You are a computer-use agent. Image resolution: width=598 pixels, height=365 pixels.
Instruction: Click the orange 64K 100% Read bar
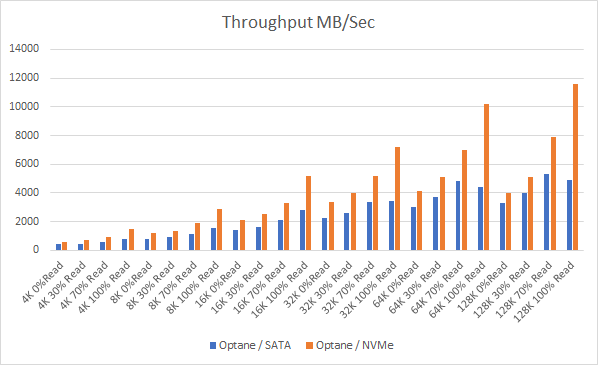coord(487,177)
